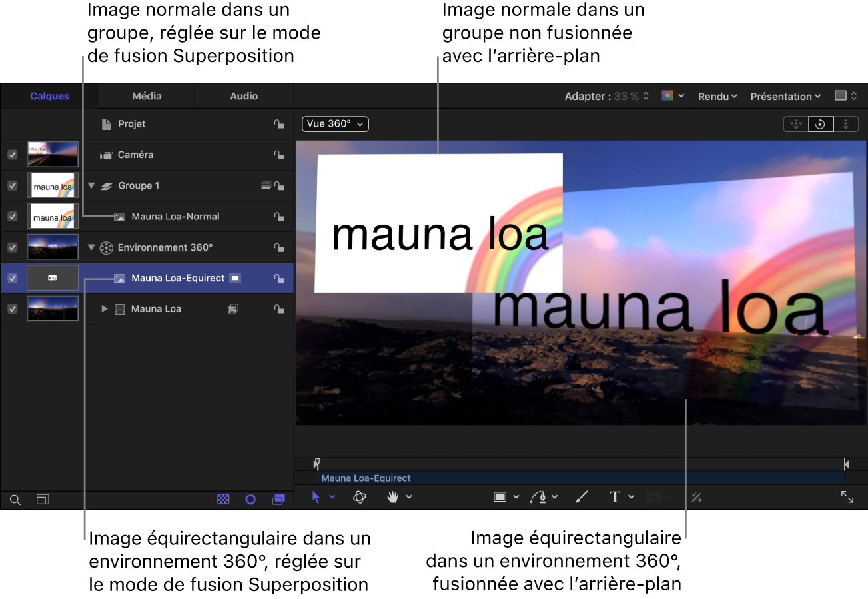Select the rectangle shape tool
Viewport: 868px width, 599px height.
(500, 497)
